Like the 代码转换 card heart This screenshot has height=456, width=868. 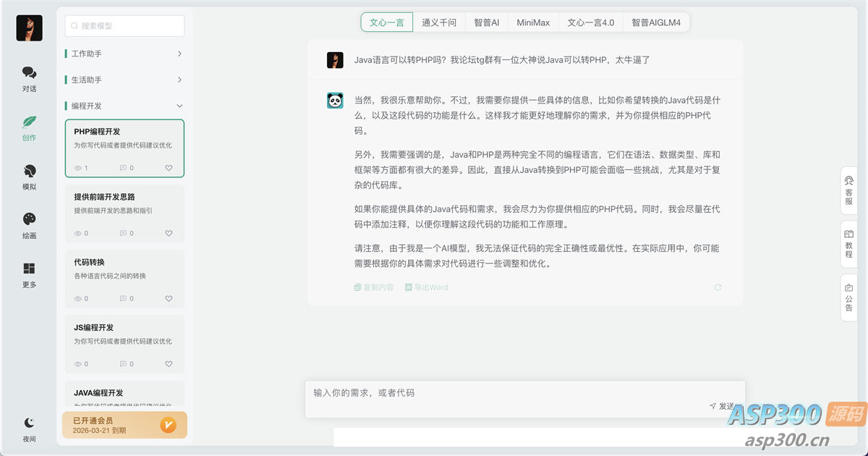169,298
